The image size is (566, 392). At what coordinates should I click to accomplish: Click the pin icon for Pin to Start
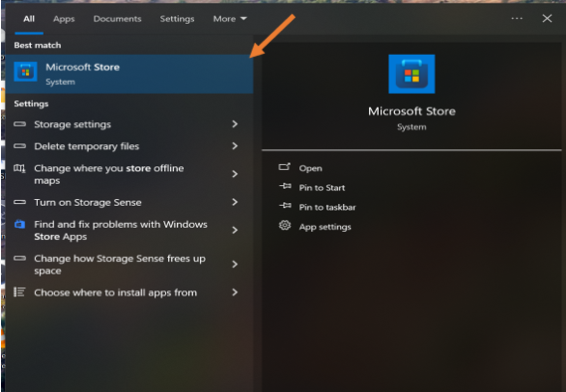tap(285, 186)
